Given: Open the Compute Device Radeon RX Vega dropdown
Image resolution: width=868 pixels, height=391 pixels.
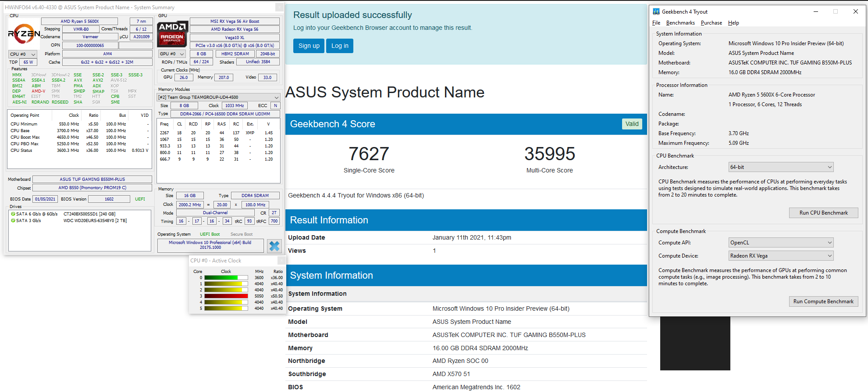Looking at the screenshot, I should (x=781, y=256).
